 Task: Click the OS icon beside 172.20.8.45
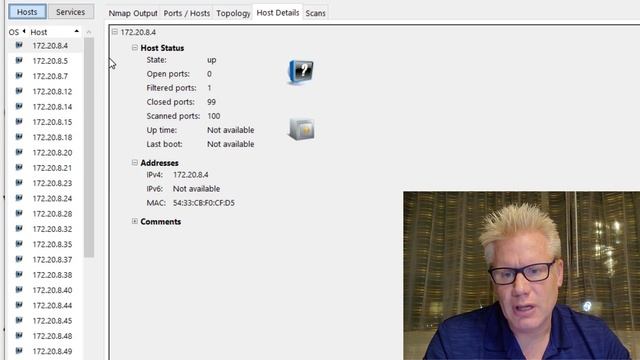pos(19,320)
